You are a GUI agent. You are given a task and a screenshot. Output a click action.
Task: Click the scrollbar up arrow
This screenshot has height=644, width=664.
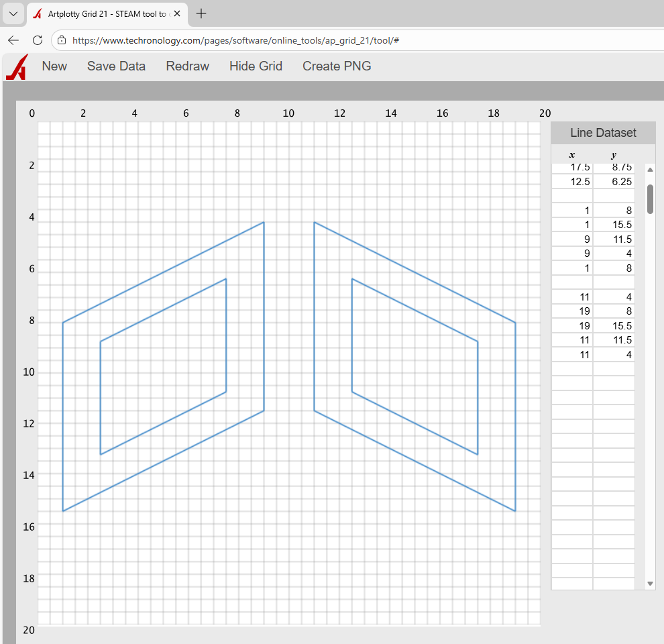649,170
